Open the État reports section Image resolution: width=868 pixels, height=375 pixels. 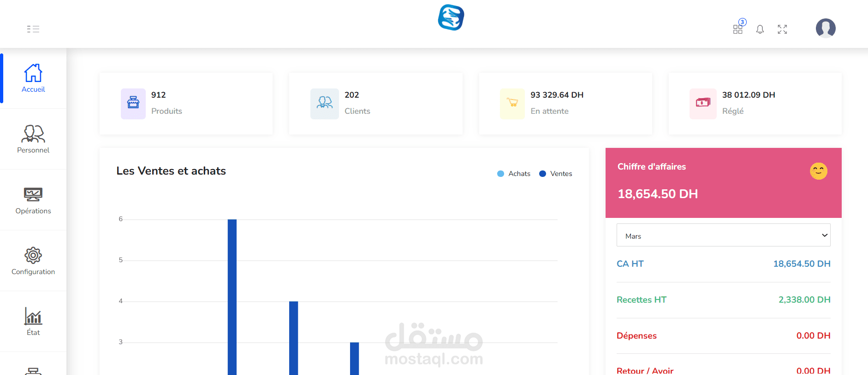pyautogui.click(x=33, y=322)
